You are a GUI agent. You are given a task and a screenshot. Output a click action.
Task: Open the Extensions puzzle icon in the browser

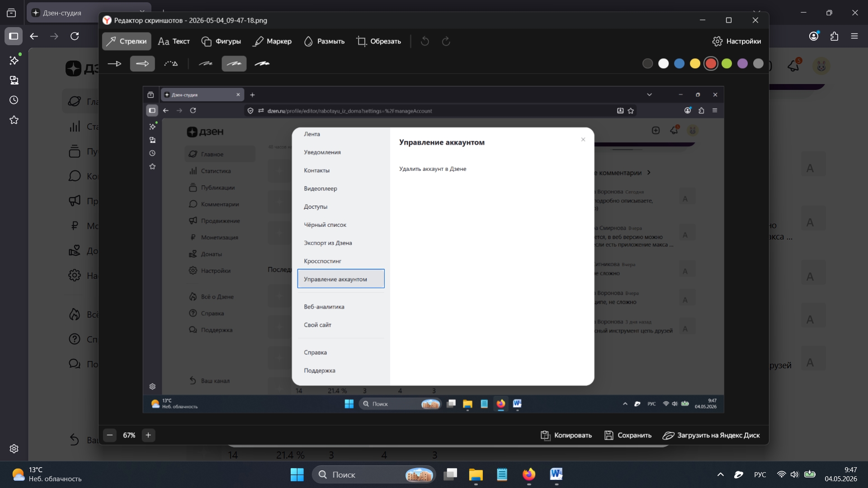[835, 36]
